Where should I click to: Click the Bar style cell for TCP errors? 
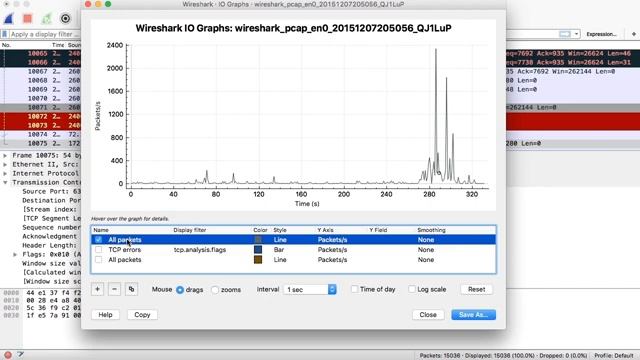[279, 249]
